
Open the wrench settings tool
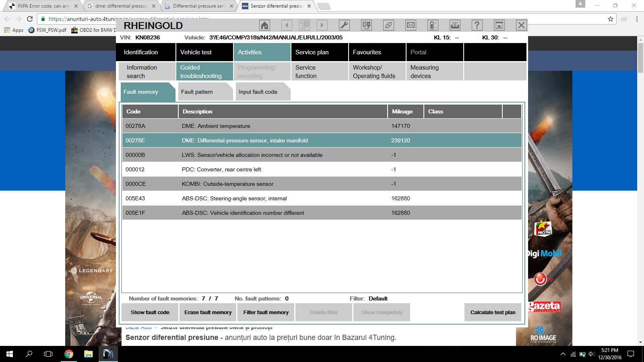pyautogui.click(x=344, y=25)
